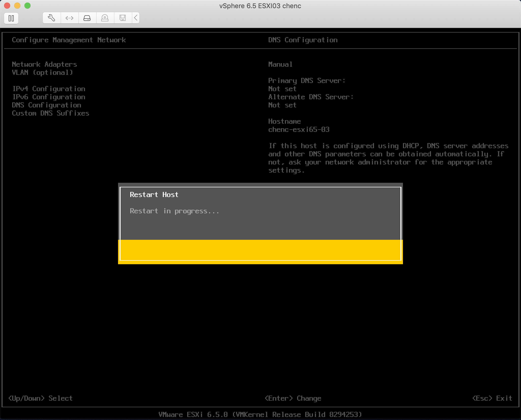
Task: Click the lock/security icon in toolbar
Action: (x=105, y=18)
